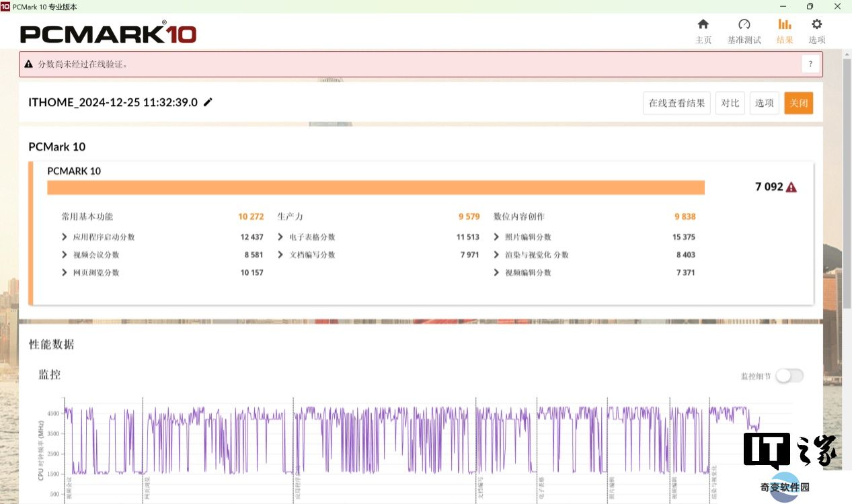Click the 生产力 heading
852x504 pixels.
tap(291, 216)
